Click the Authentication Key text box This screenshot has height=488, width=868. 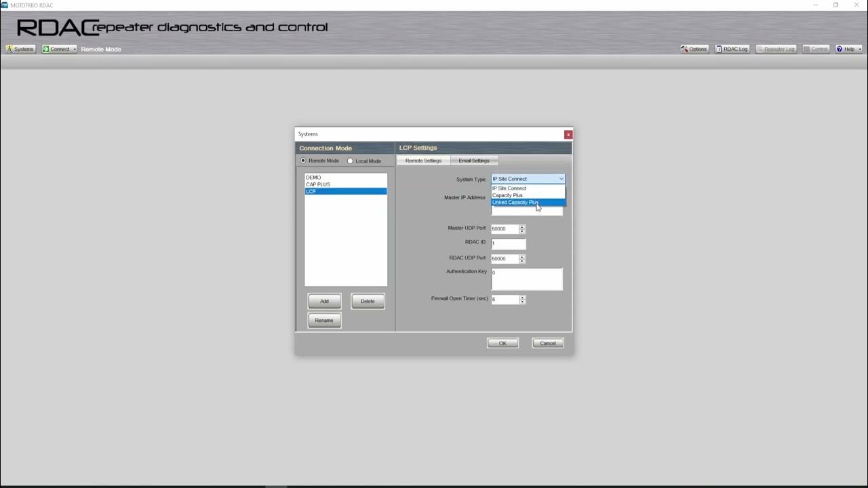click(527, 279)
